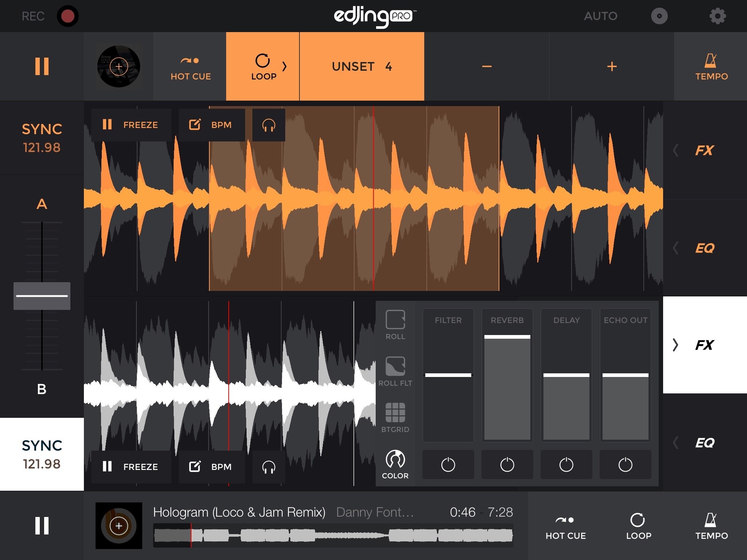The image size is (747, 560).
Task: Open Deck B Loop controls
Action: (638, 525)
